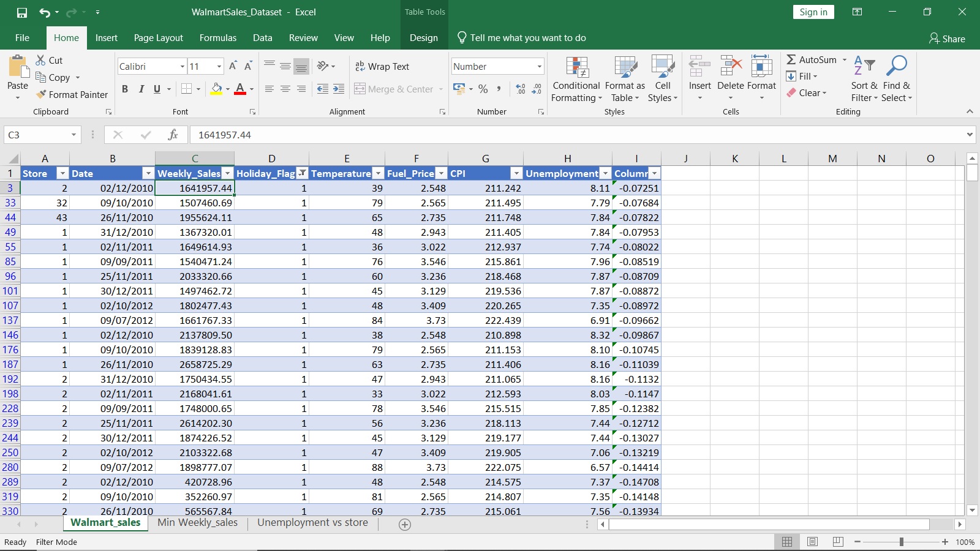Image resolution: width=980 pixels, height=551 pixels.
Task: Click Increase Indent icon
Action: click(x=339, y=89)
